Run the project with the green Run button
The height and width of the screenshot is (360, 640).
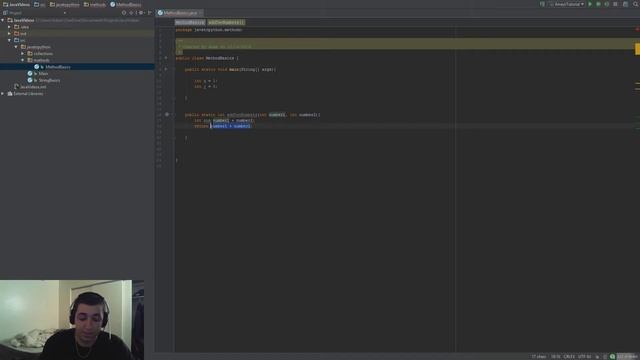point(590,4)
